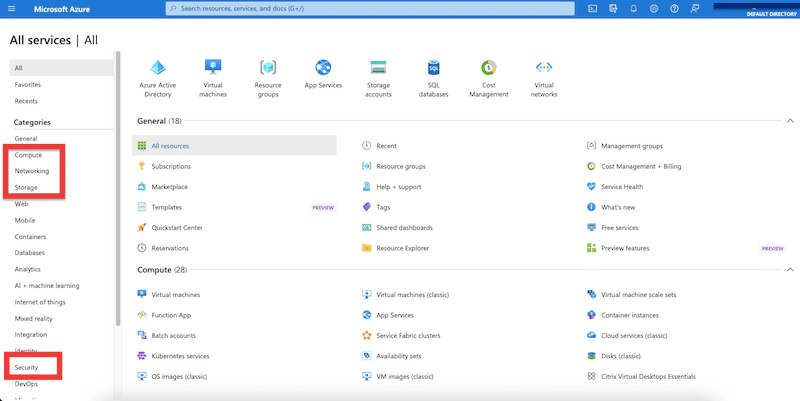Open Cost Management + Billing link
This screenshot has width=800, height=401.
tap(641, 166)
